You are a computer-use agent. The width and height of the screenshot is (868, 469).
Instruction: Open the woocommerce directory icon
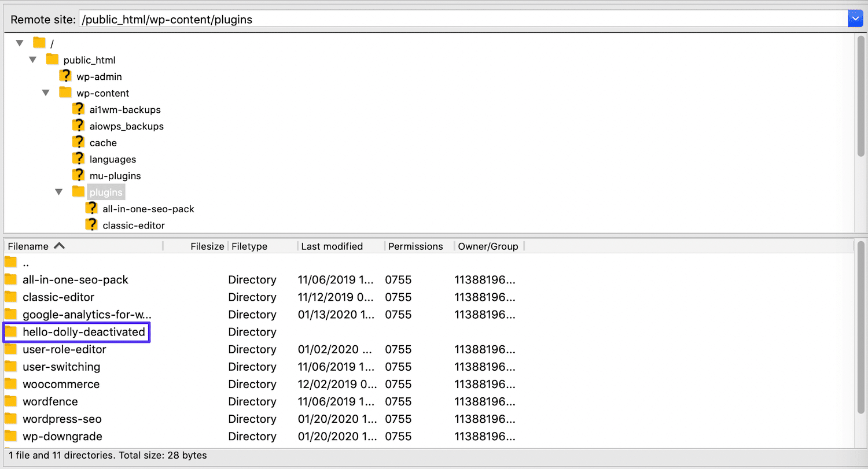click(x=10, y=384)
